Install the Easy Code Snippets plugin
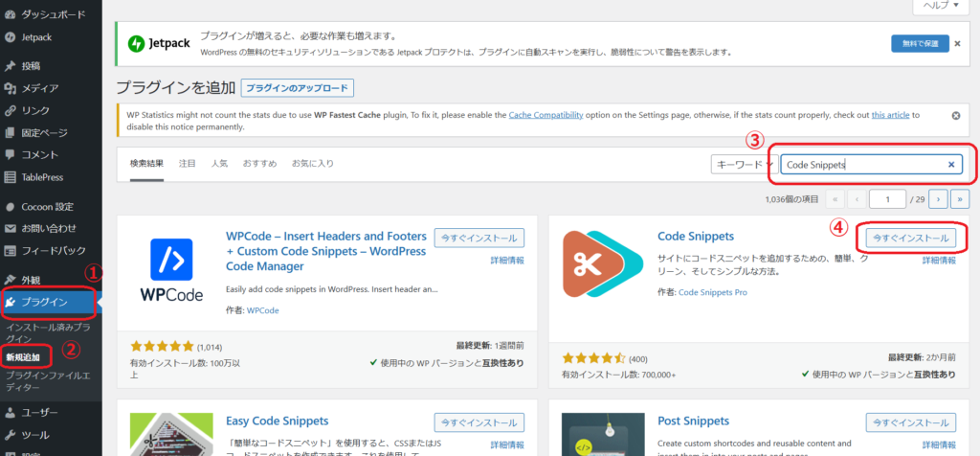The height and width of the screenshot is (456, 980). pyautogui.click(x=479, y=422)
